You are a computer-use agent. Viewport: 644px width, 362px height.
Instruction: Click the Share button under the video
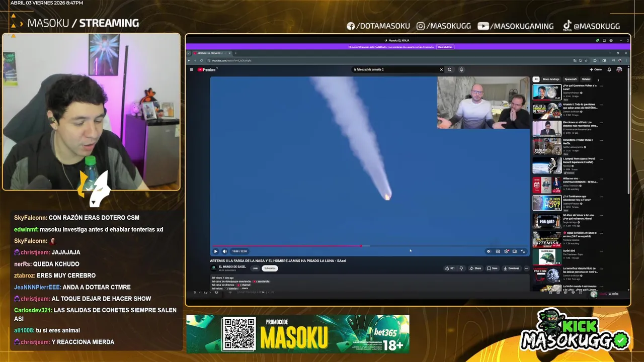475,268
